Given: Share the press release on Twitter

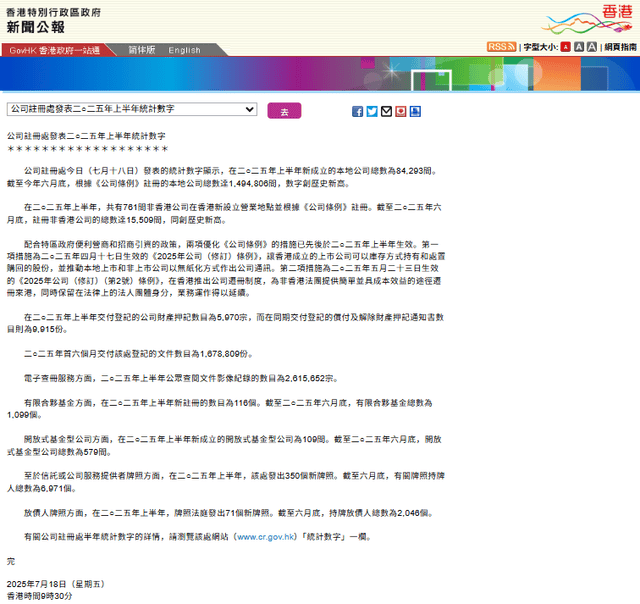Looking at the screenshot, I should (x=372, y=111).
